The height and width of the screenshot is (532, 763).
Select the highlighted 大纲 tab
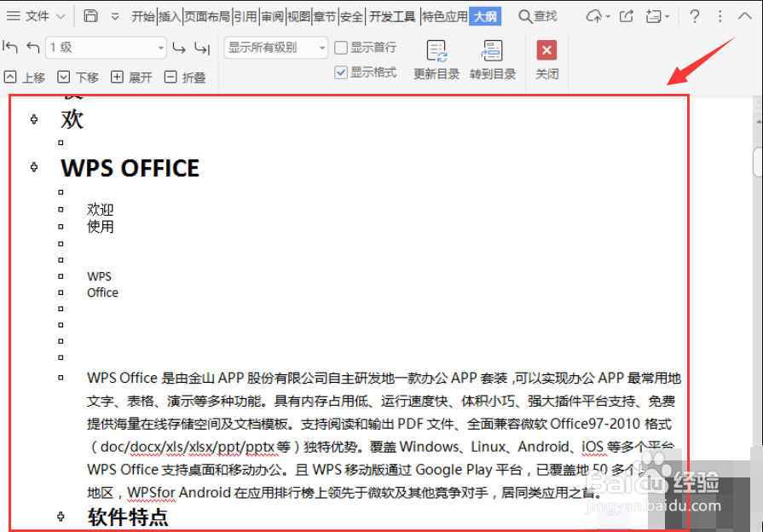485,16
